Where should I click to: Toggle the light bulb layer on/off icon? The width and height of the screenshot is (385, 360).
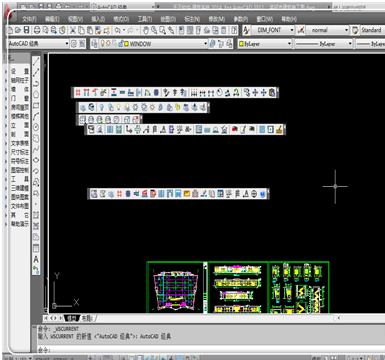pyautogui.click(x=103, y=43)
